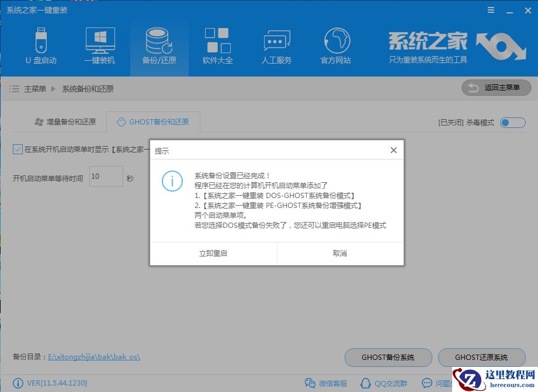Click 立即重启 to restart now
This screenshot has height=392, width=538.
[213, 253]
